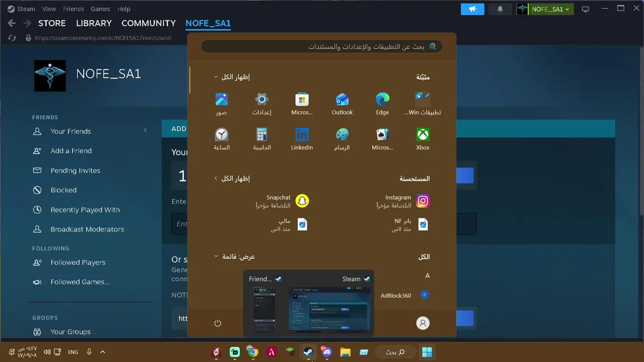Click the microphone icon in system tray

(89, 352)
